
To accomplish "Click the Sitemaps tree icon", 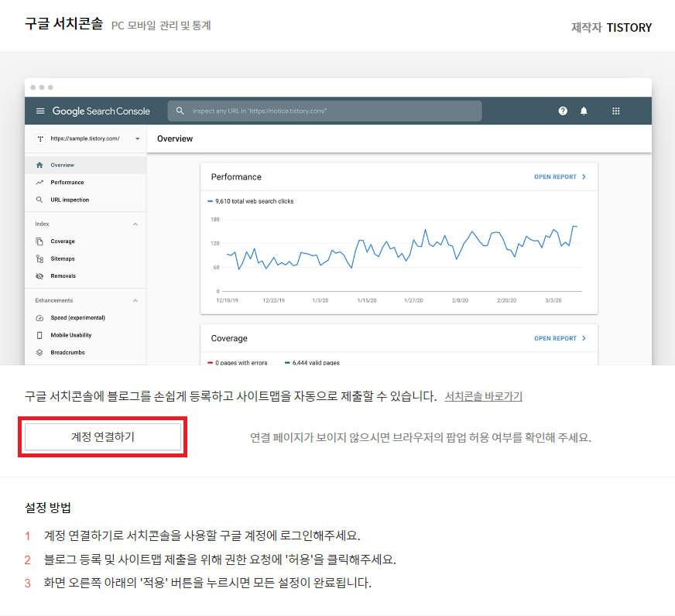I will point(39,258).
